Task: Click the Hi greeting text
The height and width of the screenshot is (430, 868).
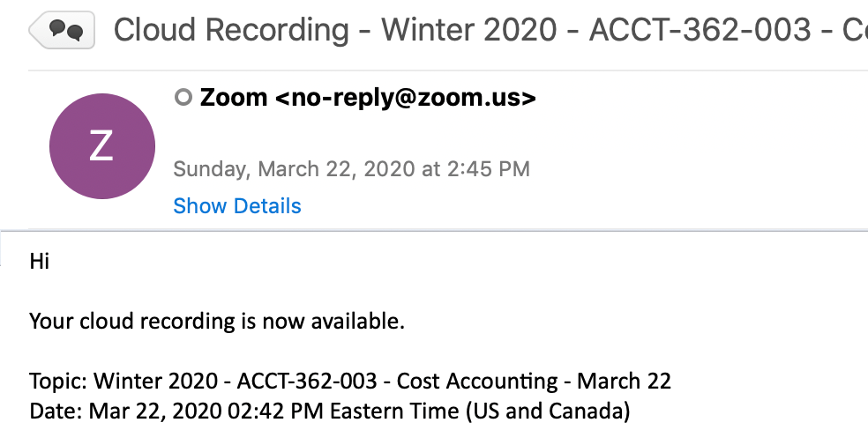Action: click(40, 261)
